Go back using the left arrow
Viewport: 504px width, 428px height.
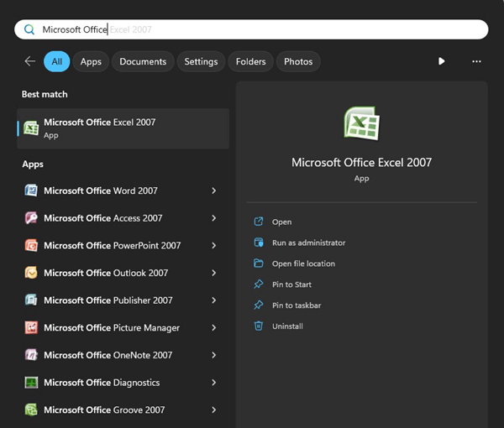[30, 61]
